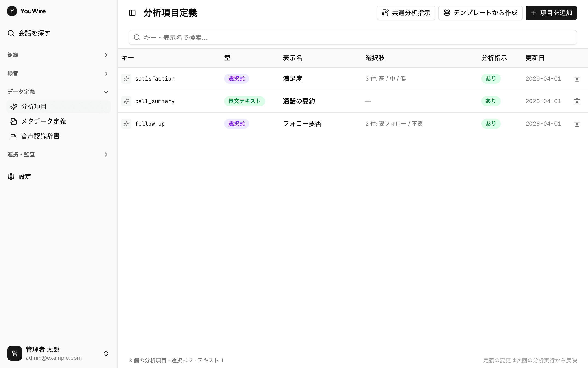Click the テンプレートから作成 button

pyautogui.click(x=480, y=13)
